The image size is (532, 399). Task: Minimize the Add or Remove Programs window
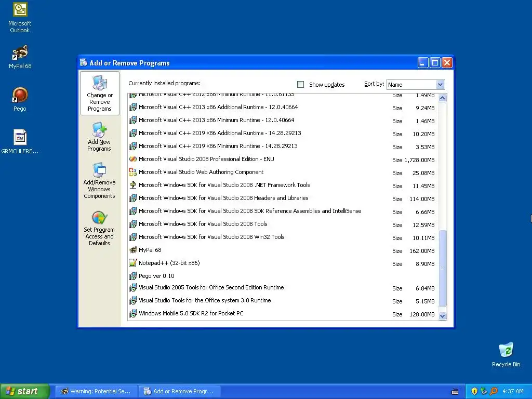[423, 63]
